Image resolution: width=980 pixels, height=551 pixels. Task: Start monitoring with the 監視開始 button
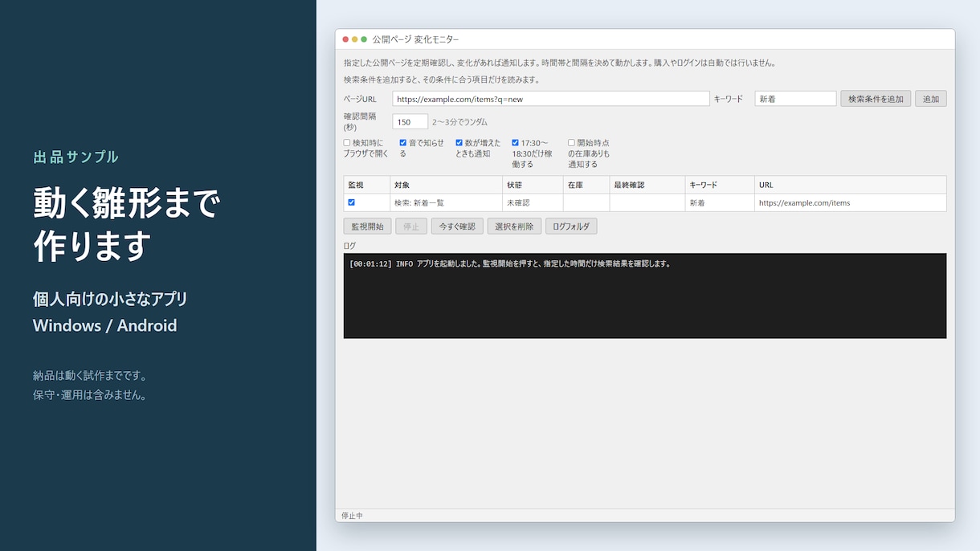[367, 227]
